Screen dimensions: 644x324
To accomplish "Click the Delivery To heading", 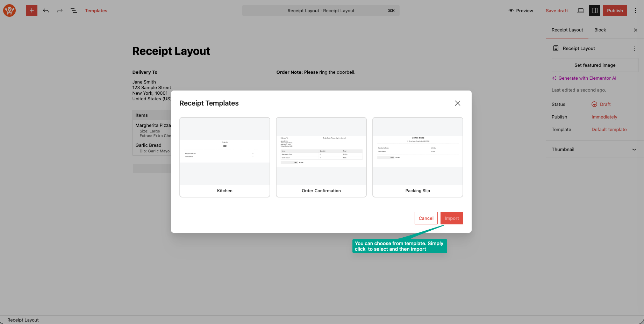I will 145,72.
